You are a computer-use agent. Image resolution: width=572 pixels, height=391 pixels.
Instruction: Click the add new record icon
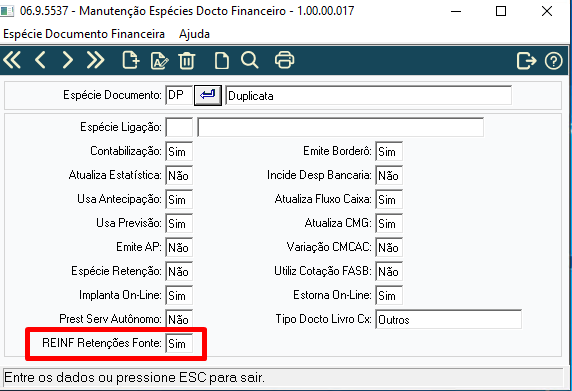click(131, 60)
